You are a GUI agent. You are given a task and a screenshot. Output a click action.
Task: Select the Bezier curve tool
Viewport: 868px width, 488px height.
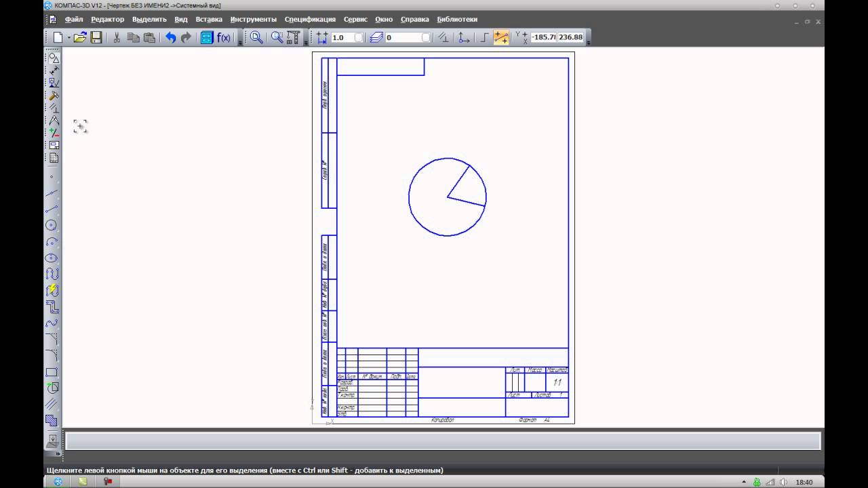coord(52,323)
